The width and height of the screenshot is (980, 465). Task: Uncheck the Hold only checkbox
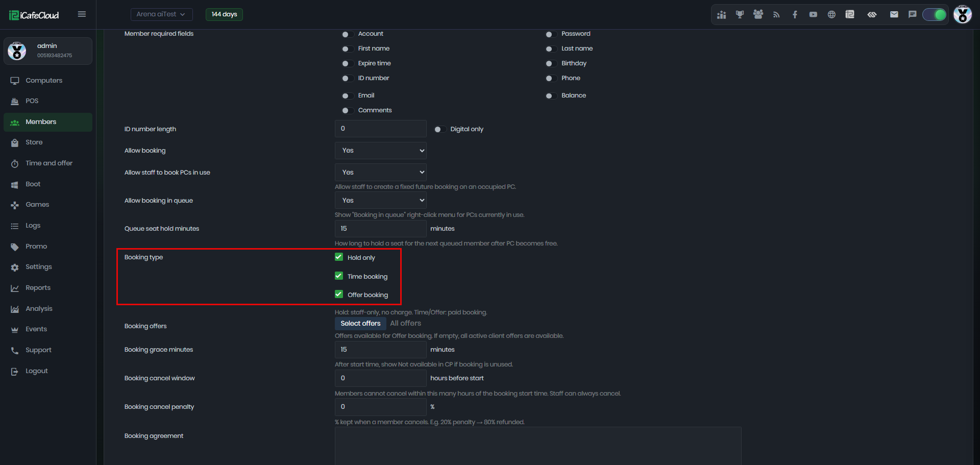coord(339,257)
